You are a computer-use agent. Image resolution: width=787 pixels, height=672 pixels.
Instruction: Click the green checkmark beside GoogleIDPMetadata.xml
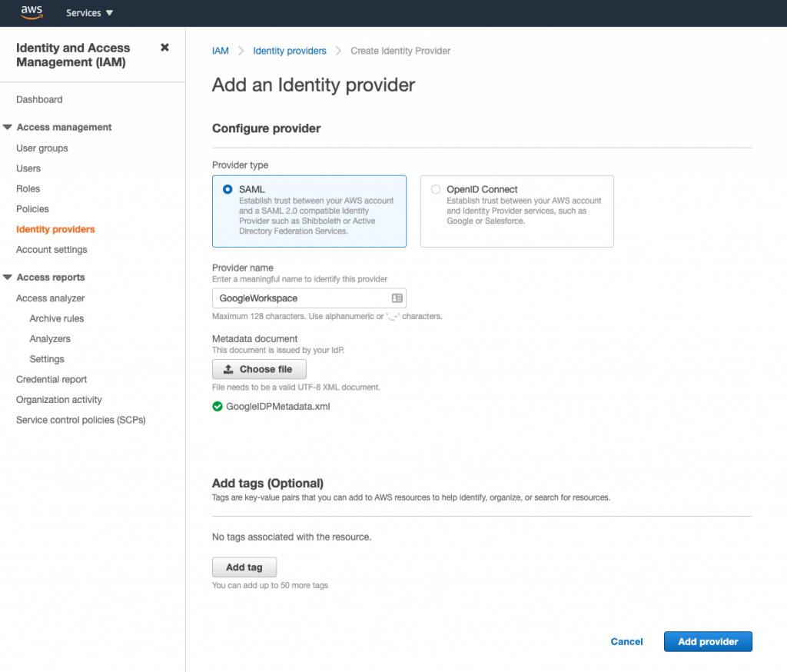(218, 406)
